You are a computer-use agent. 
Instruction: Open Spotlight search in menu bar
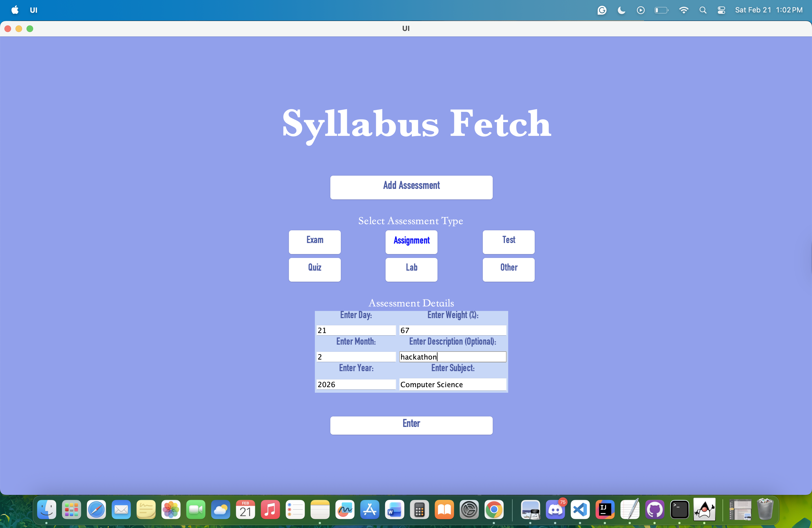pyautogui.click(x=702, y=10)
